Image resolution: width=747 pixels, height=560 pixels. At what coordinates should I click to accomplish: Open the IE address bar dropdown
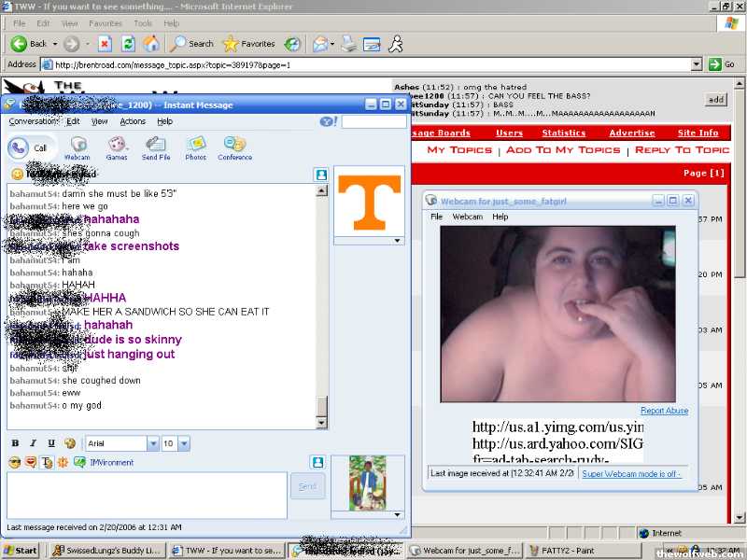tap(696, 64)
